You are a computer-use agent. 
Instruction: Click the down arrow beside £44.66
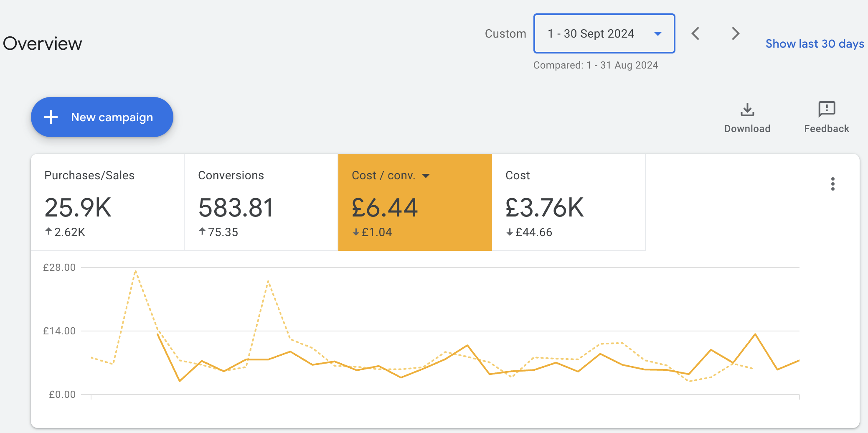tap(510, 232)
